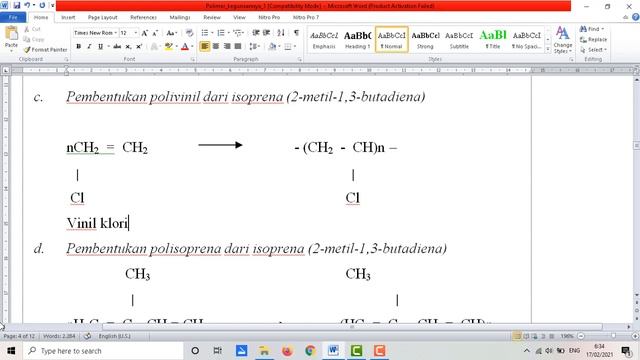Open Firefox from the taskbar
Image resolution: width=640 pixels, height=360 pixels.
(x=287, y=351)
